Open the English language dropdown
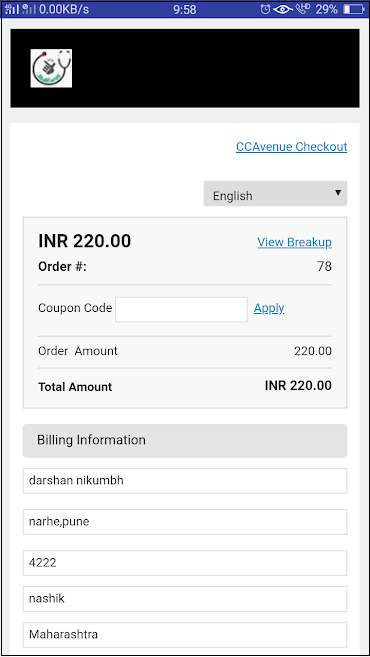Image resolution: width=370 pixels, height=657 pixels. tap(275, 194)
